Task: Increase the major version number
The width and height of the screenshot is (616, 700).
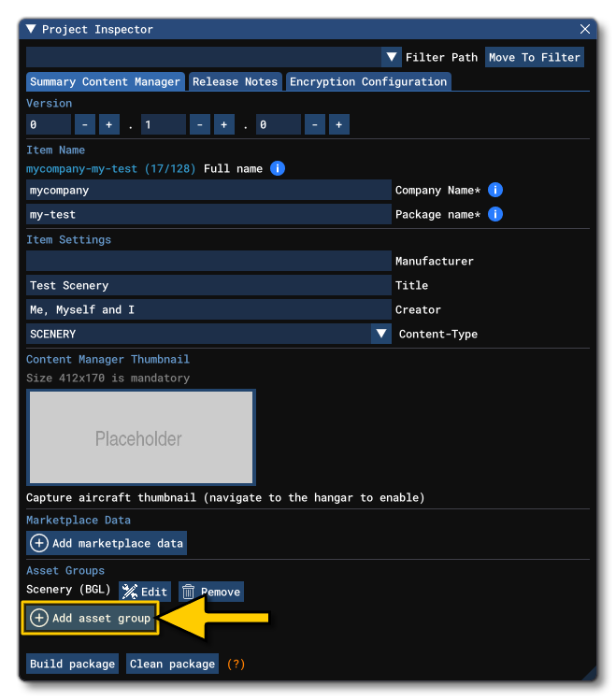Action: (x=109, y=124)
